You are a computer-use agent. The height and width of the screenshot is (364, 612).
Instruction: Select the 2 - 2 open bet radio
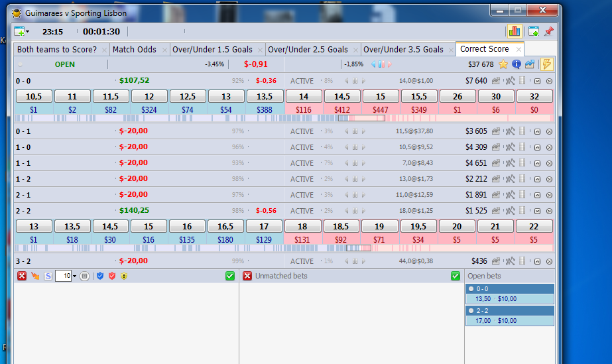pyautogui.click(x=471, y=310)
